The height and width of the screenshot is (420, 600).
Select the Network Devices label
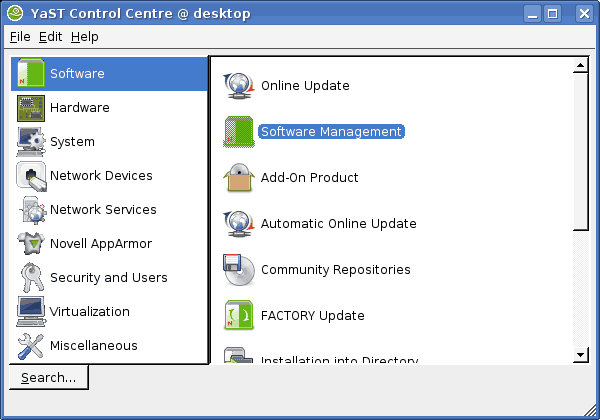click(101, 176)
